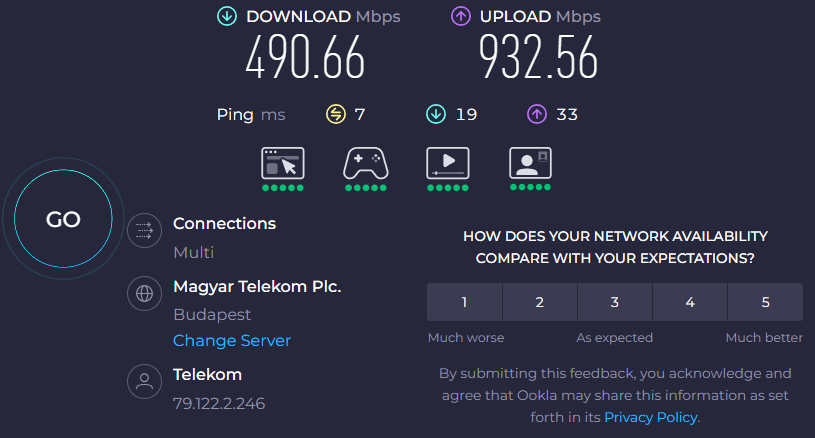This screenshot has height=438, width=815.
Task: Click the yellow idle ping icon
Action: point(336,114)
